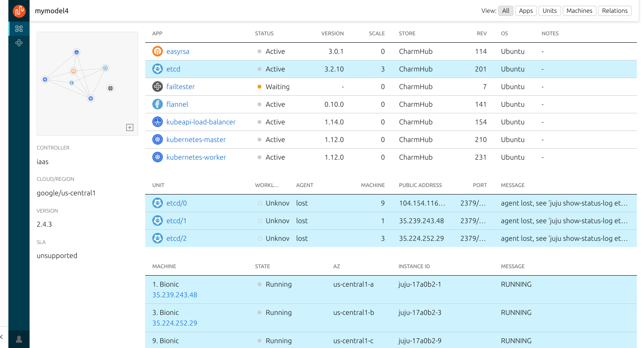Switch to the All view tab
The image size is (644, 348).
point(506,11)
